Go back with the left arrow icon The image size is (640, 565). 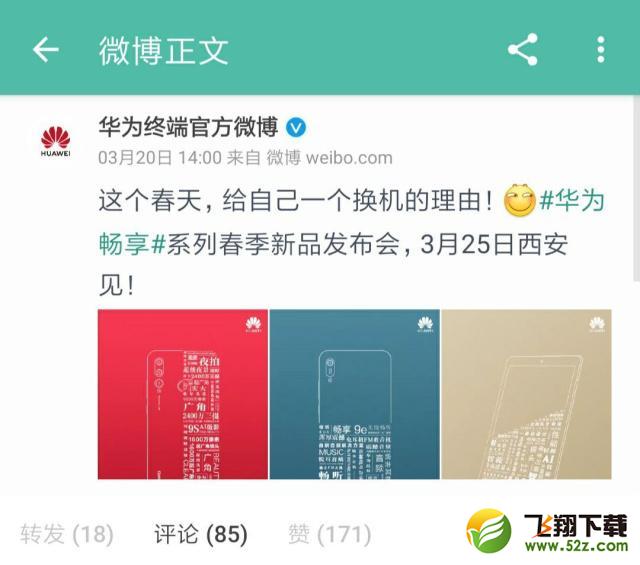[46, 49]
